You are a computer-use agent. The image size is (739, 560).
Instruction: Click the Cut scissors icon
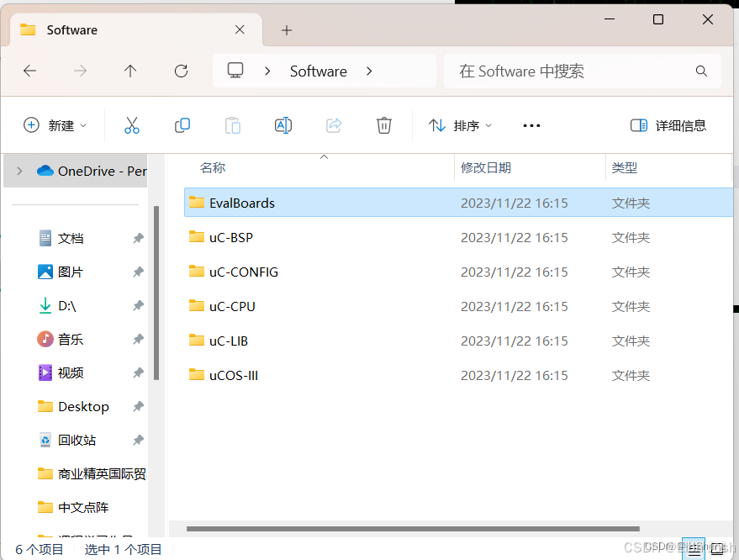(x=132, y=125)
